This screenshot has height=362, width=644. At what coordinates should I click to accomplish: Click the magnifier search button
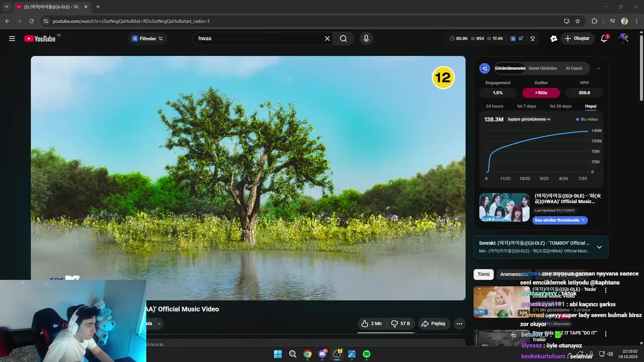pyautogui.click(x=343, y=39)
